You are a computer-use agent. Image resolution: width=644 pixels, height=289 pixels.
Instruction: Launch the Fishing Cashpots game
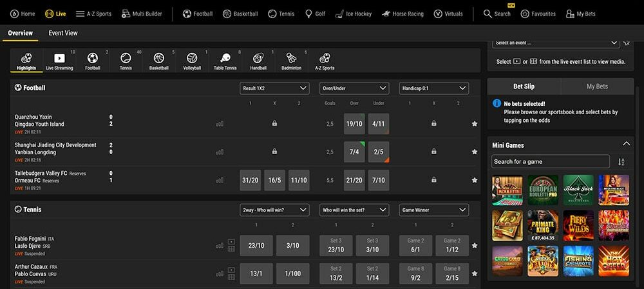[x=578, y=261]
